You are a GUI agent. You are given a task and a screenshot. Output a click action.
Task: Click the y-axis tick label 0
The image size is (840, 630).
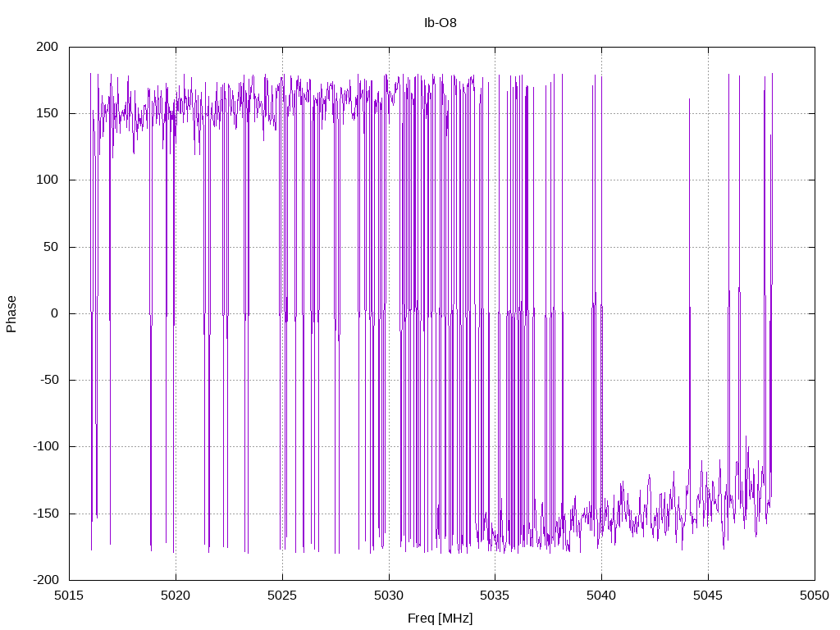[55, 313]
